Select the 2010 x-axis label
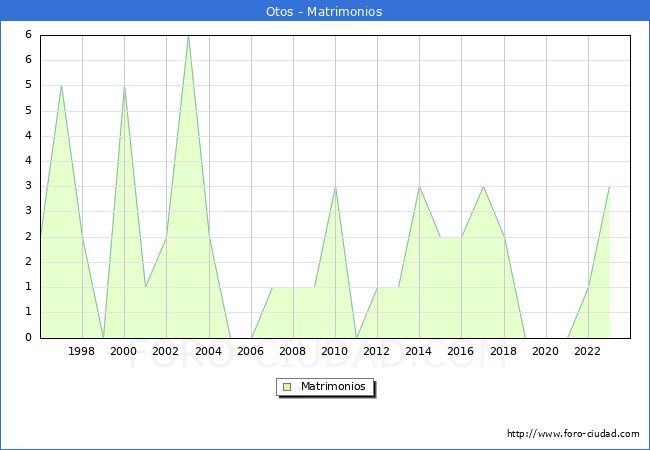Viewport: 650px width, 450px height. point(335,351)
